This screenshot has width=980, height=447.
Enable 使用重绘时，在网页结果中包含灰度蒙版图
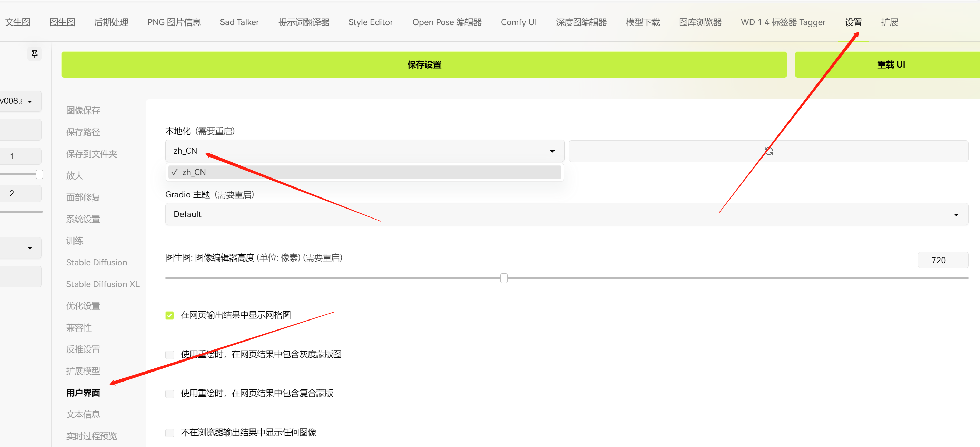(x=170, y=354)
